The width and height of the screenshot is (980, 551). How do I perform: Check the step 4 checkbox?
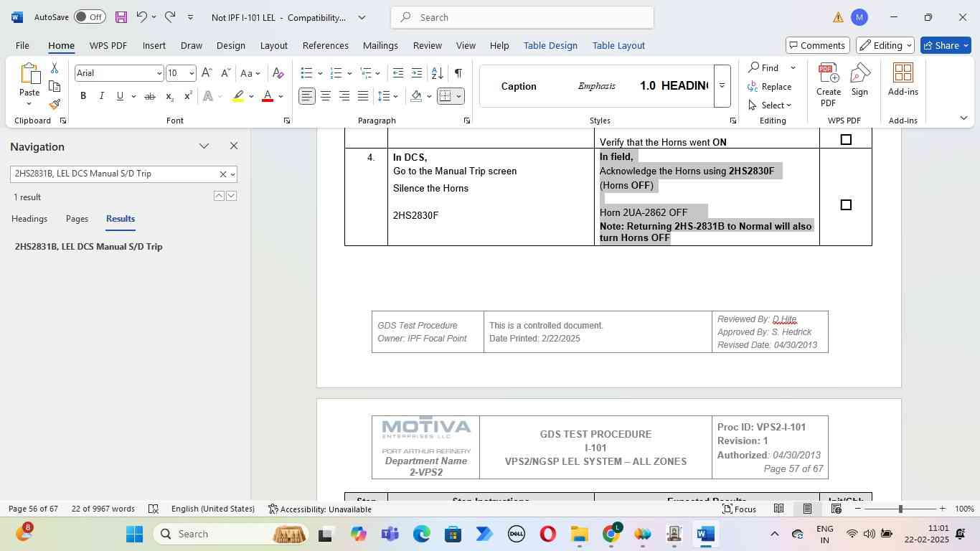tap(846, 204)
